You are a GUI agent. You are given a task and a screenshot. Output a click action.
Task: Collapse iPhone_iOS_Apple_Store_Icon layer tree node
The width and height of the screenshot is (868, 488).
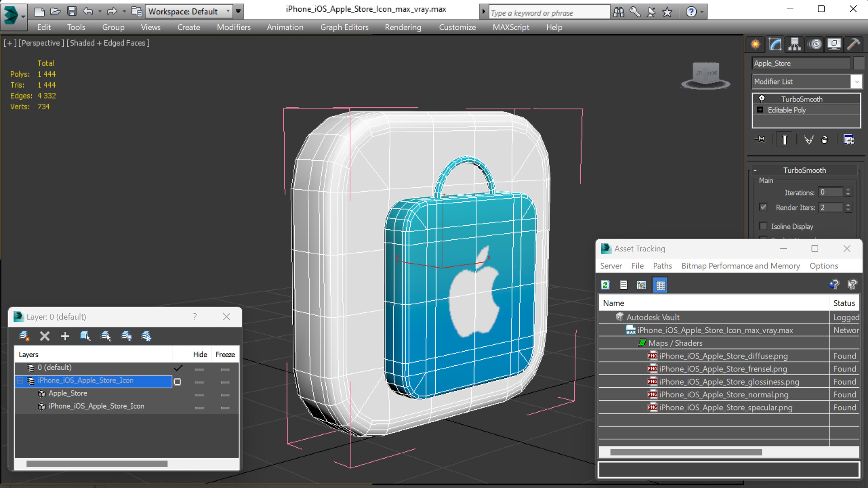(x=20, y=381)
